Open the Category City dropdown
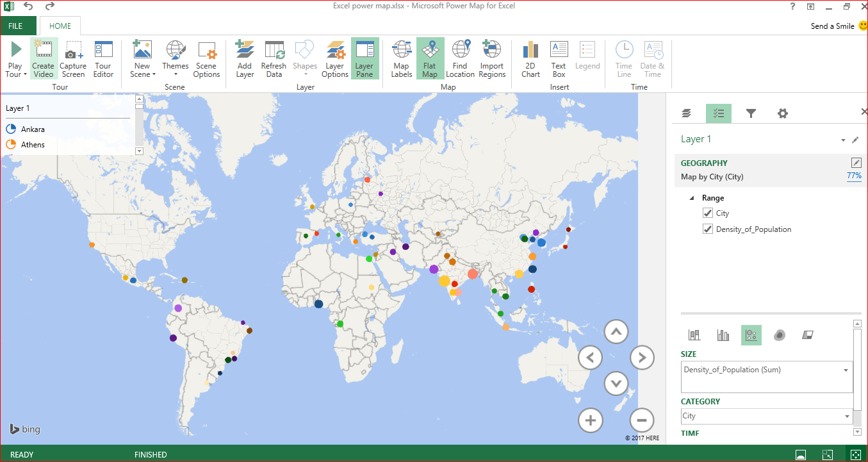Viewport: 868px width, 462px height. point(846,417)
